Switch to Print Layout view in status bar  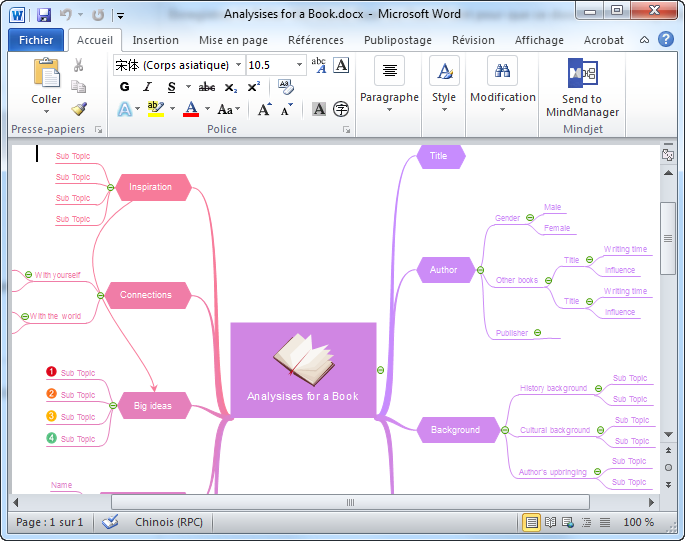532,522
